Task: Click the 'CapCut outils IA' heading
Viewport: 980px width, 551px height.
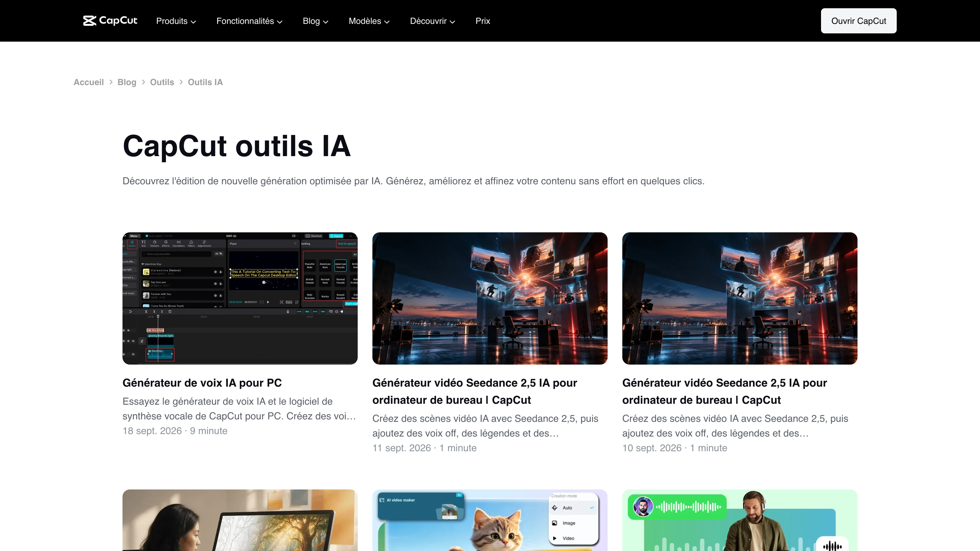Action: point(236,146)
